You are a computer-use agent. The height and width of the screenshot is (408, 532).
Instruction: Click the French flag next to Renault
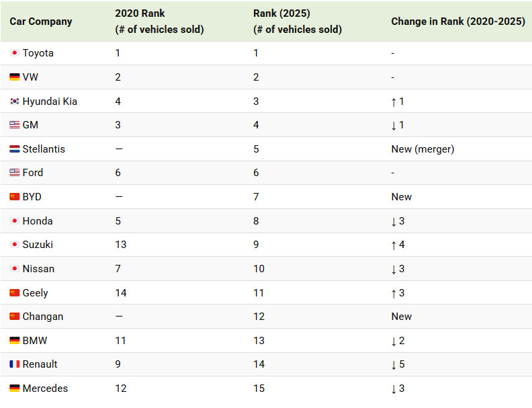point(15,364)
